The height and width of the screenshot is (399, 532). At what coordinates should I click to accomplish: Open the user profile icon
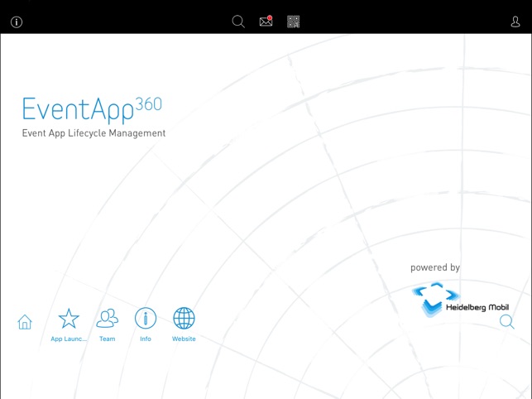click(515, 22)
